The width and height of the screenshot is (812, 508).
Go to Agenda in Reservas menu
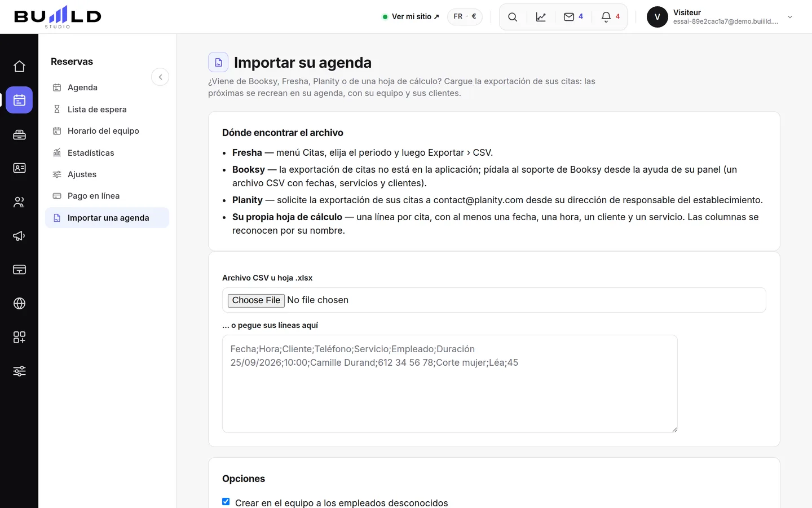pos(107,87)
